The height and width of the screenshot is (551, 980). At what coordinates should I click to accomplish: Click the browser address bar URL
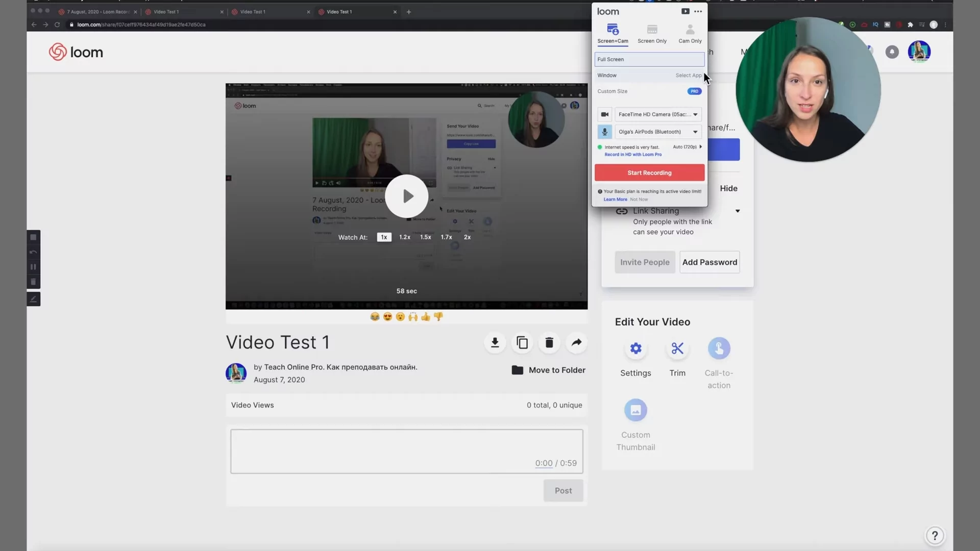141,24
